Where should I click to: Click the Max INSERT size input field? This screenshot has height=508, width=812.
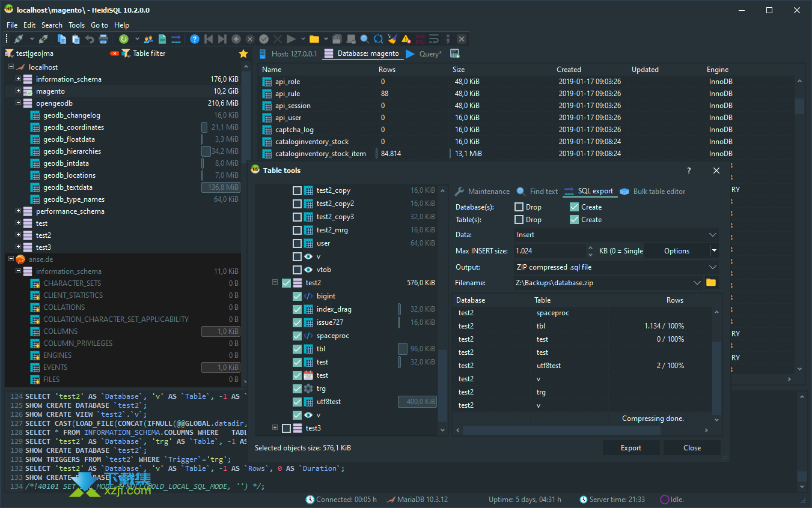pyautogui.click(x=548, y=251)
